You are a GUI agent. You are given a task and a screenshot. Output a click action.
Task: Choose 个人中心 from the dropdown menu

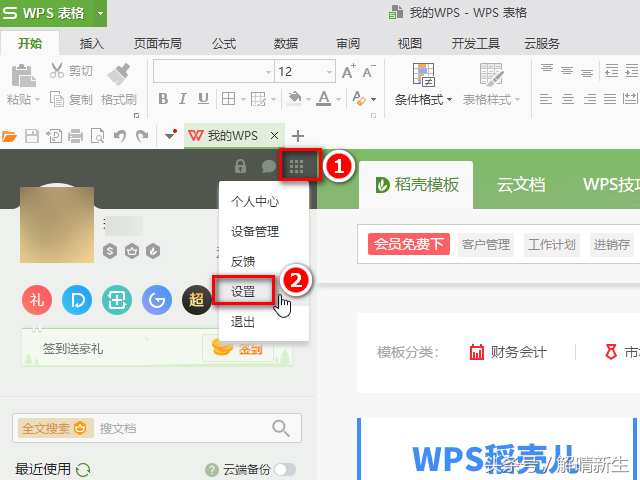255,201
